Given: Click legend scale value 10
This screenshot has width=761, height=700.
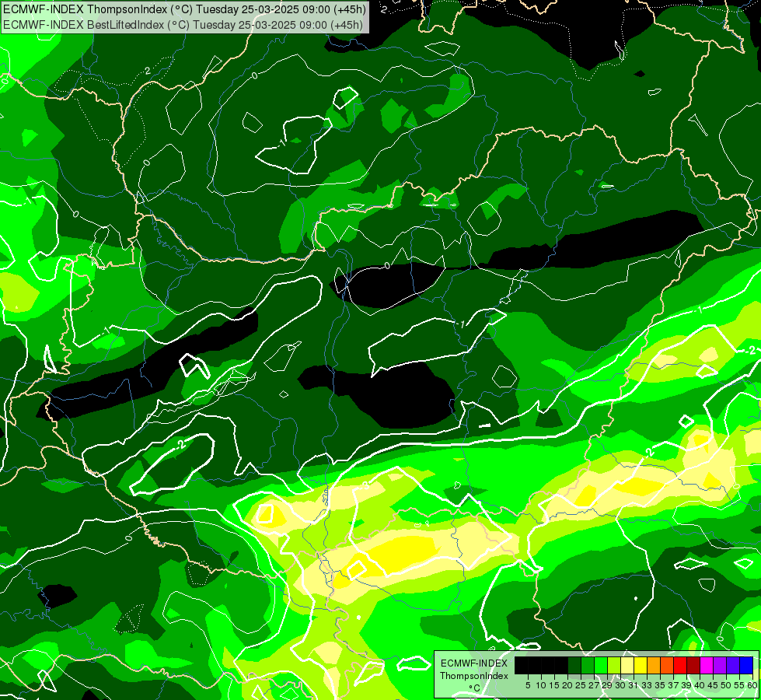Looking at the screenshot, I should pyautogui.click(x=541, y=685).
